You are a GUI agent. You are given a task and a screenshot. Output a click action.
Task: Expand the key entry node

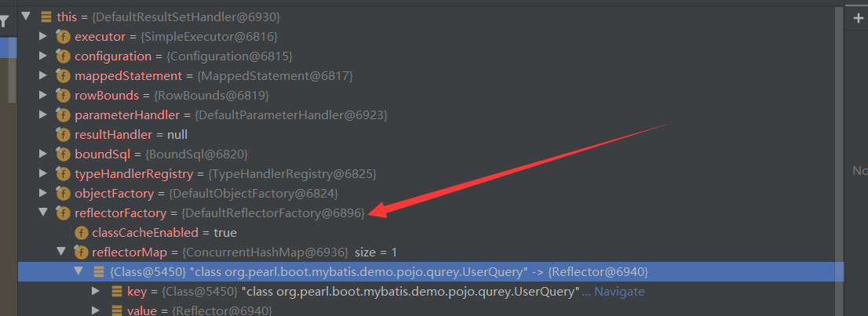pyautogui.click(x=96, y=291)
